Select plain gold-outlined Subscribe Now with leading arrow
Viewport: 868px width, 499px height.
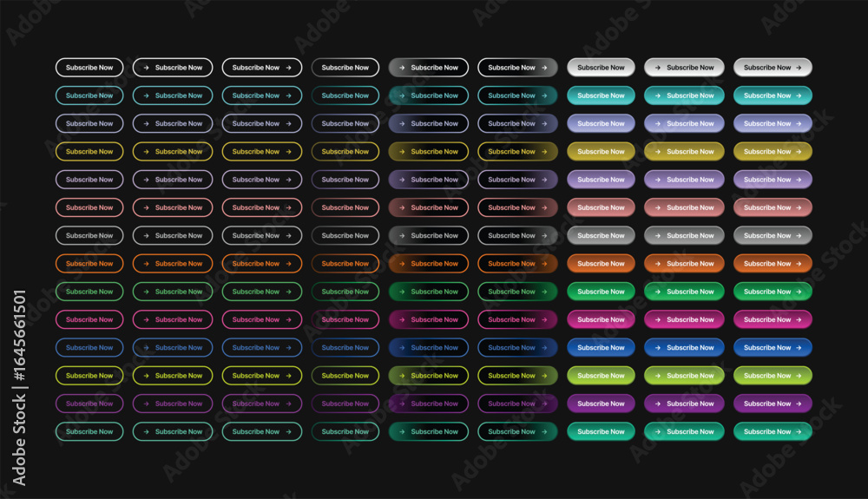coord(173,152)
